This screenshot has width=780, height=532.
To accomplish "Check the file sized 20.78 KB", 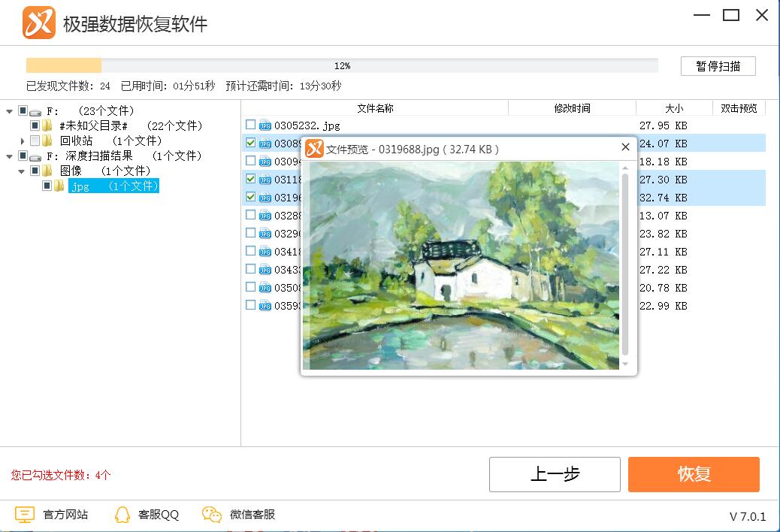I will pos(251,287).
